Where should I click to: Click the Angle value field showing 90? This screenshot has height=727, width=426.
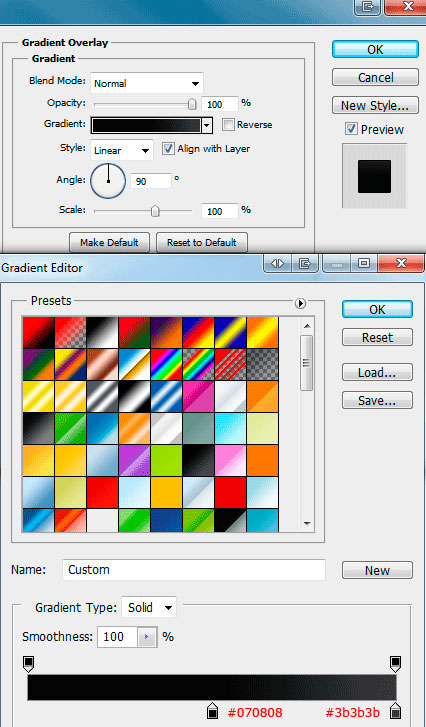[151, 181]
